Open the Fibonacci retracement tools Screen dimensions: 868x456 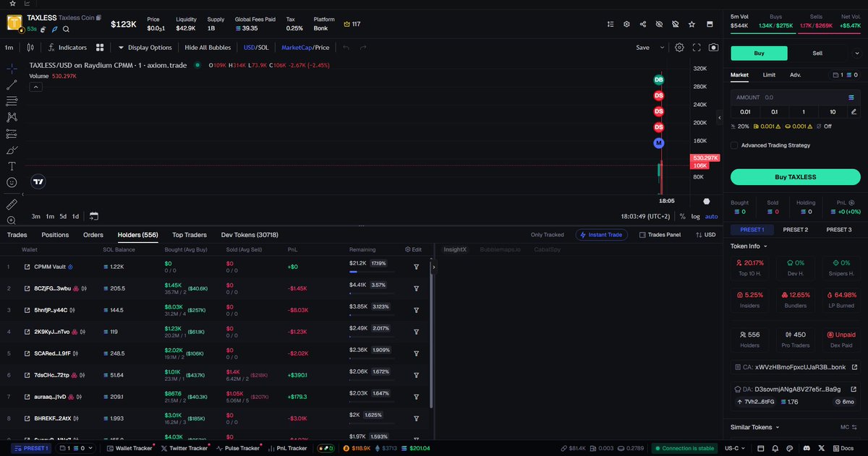coord(12,101)
